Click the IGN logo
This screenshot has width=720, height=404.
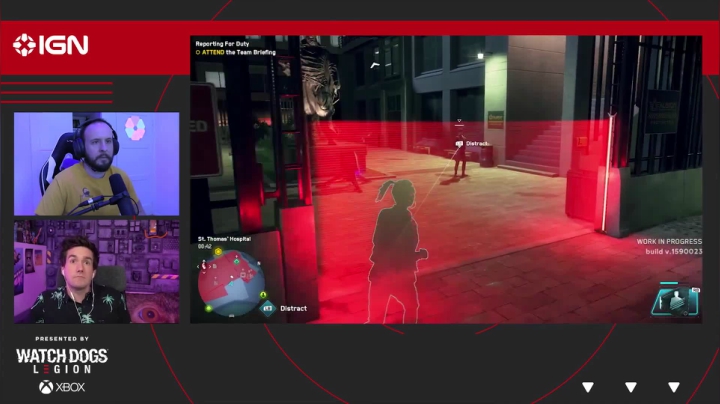coord(51,45)
